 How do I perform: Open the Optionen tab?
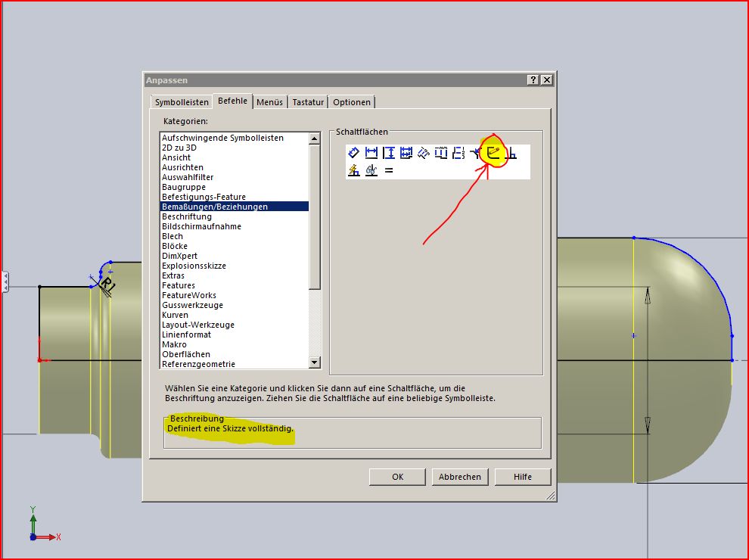pyautogui.click(x=352, y=102)
